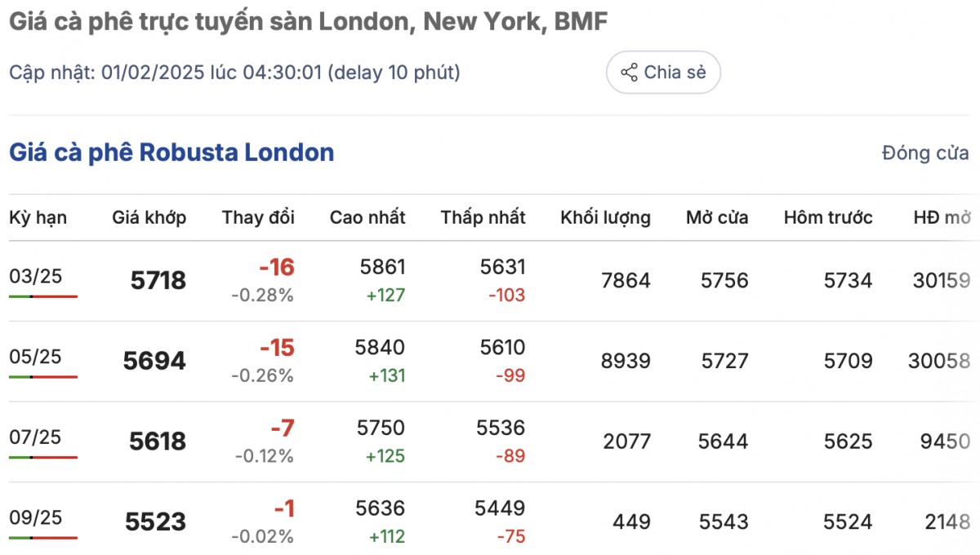The image size is (980, 555).
Task: Click the range bar under 07/25
Action: point(43,457)
